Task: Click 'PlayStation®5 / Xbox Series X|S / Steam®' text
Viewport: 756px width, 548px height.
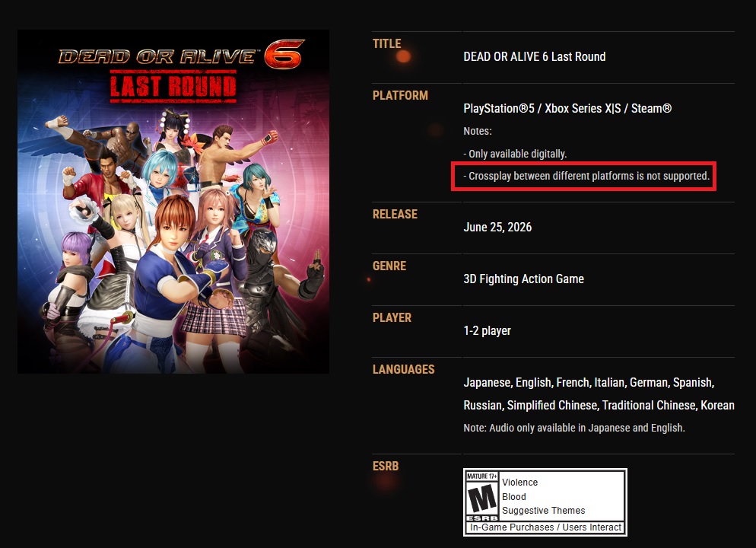Action: coord(567,109)
